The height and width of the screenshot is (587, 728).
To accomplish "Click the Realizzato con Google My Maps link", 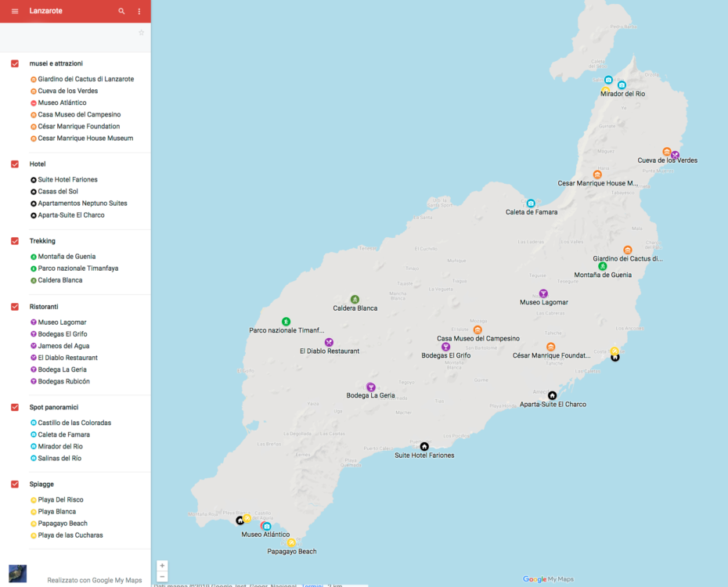I will (95, 580).
